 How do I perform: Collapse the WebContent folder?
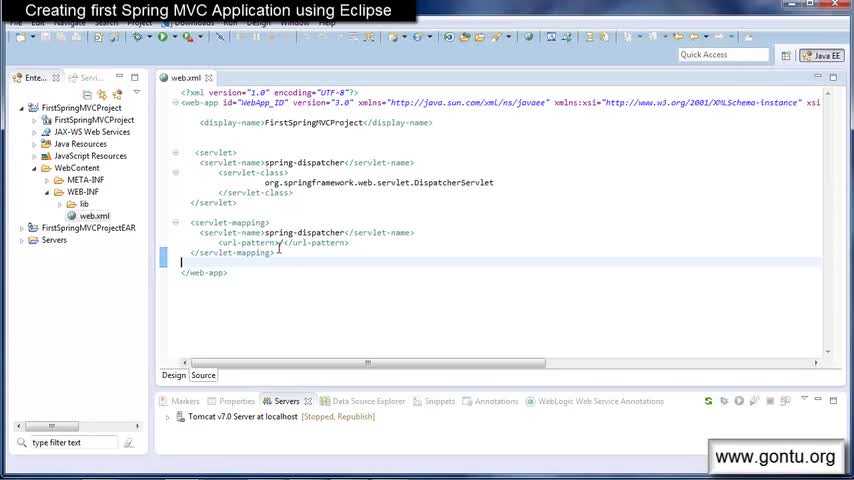coord(34,168)
